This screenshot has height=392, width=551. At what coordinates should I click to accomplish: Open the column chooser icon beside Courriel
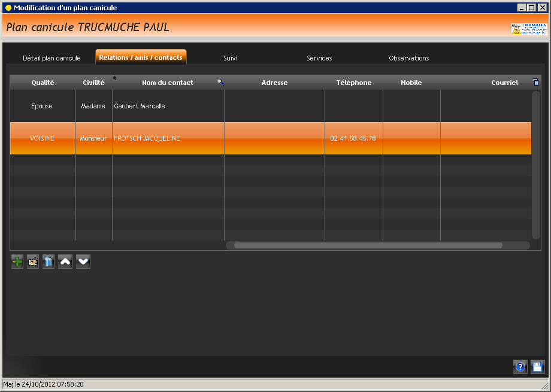pyautogui.click(x=535, y=82)
